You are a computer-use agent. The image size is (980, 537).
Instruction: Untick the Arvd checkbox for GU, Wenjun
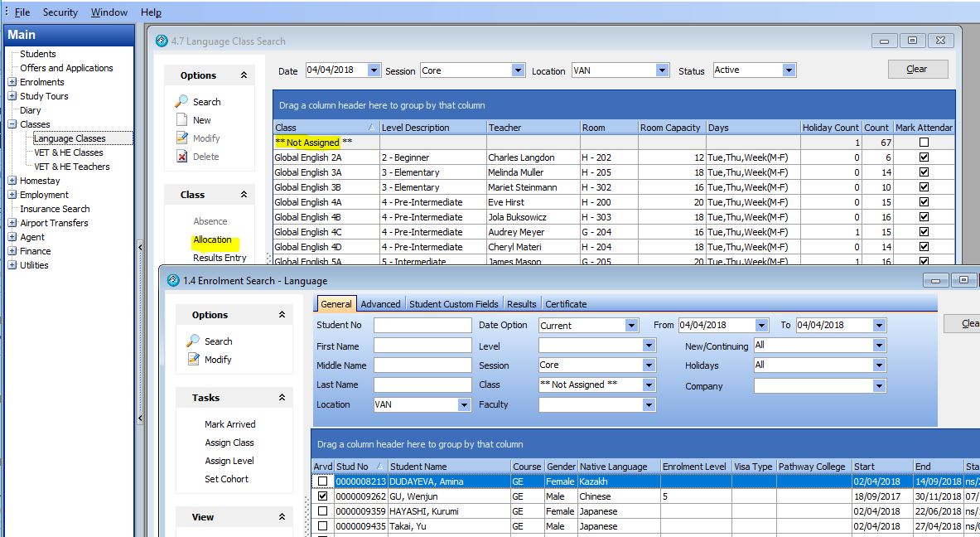point(322,496)
